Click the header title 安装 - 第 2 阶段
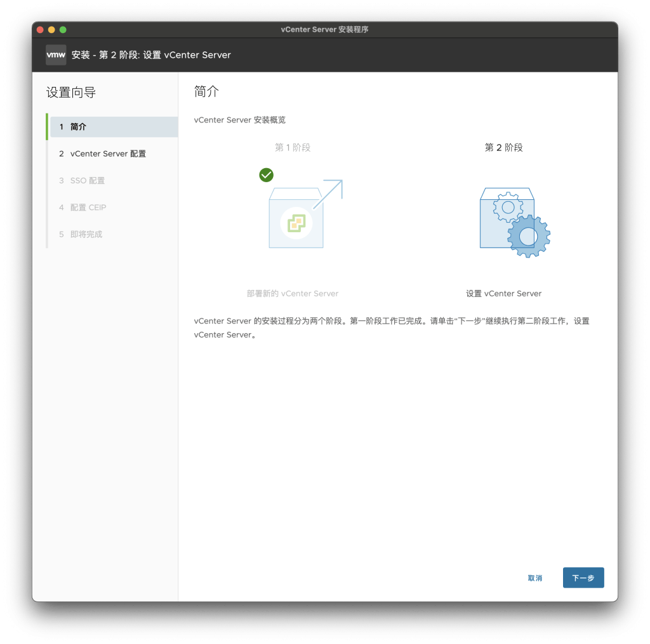The image size is (650, 644). 151,55
